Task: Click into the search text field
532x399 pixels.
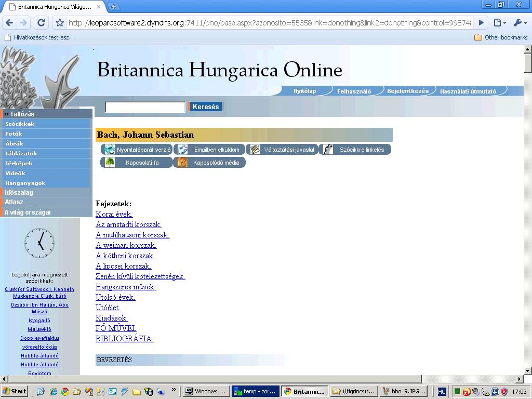Action: coord(145,107)
